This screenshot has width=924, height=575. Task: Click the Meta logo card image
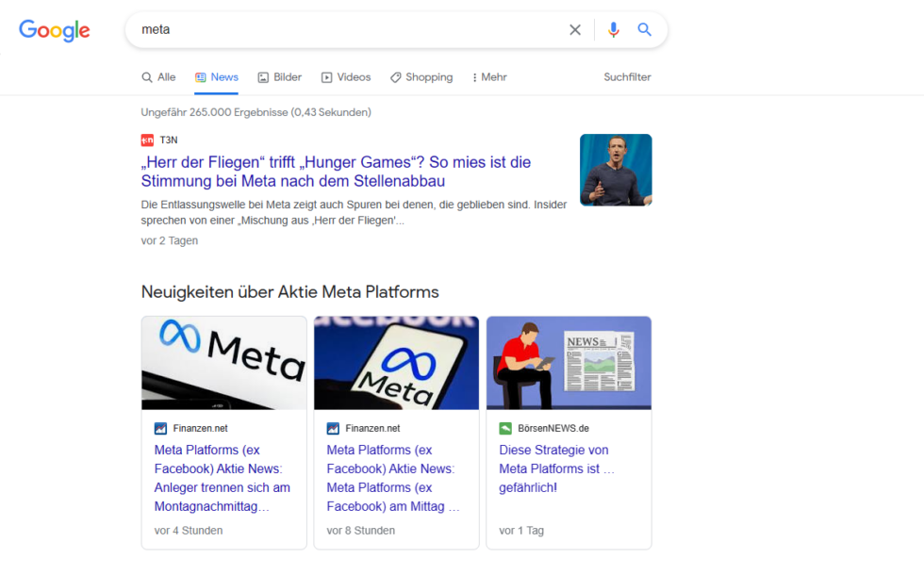pos(224,363)
